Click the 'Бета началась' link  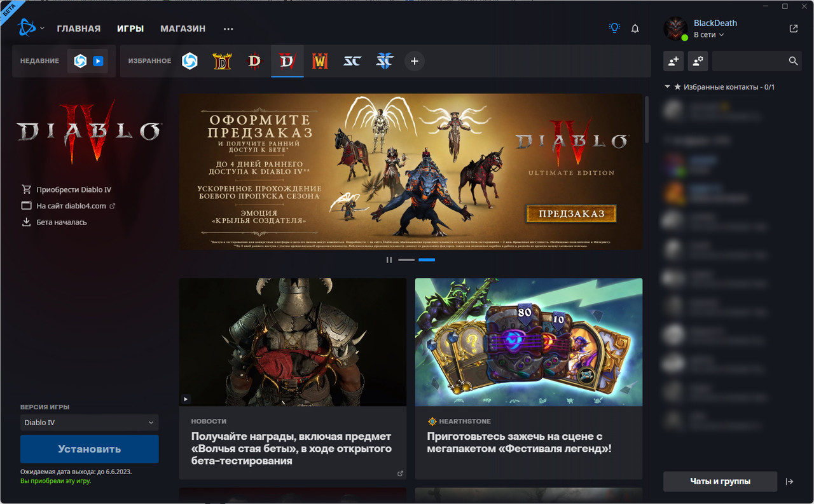tap(62, 222)
